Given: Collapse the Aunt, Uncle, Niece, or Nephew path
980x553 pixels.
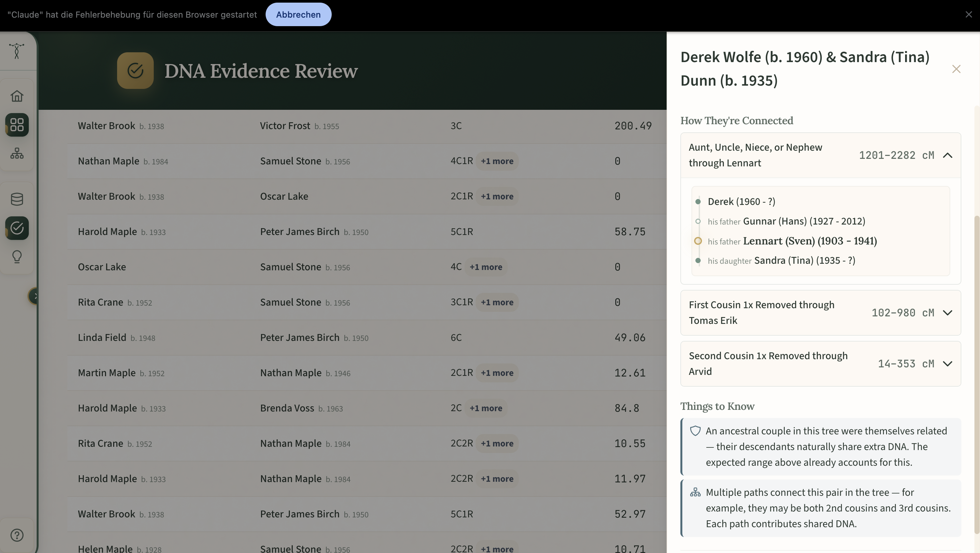Looking at the screenshot, I should pyautogui.click(x=821, y=155).
